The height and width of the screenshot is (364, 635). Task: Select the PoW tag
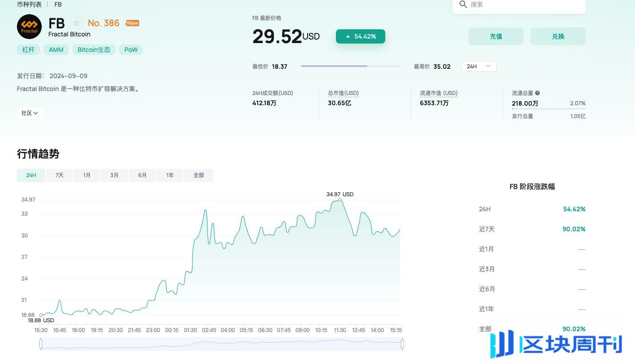click(x=131, y=50)
